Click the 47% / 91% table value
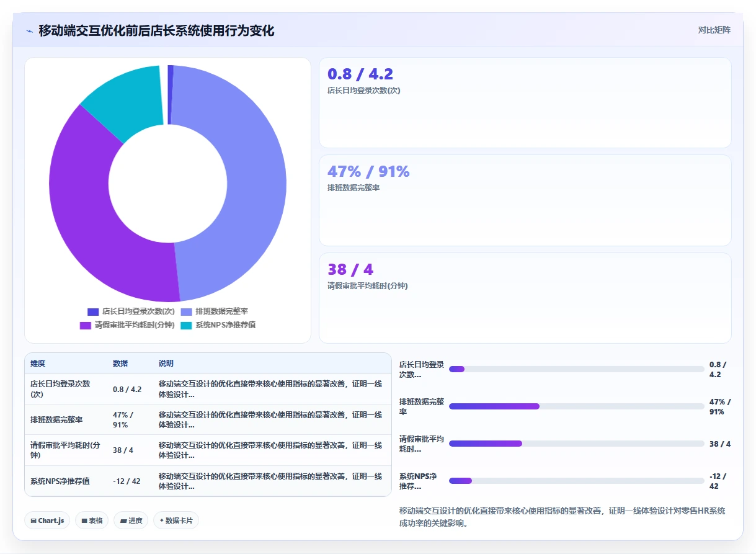Screen dimensions: 756x554 coord(123,420)
